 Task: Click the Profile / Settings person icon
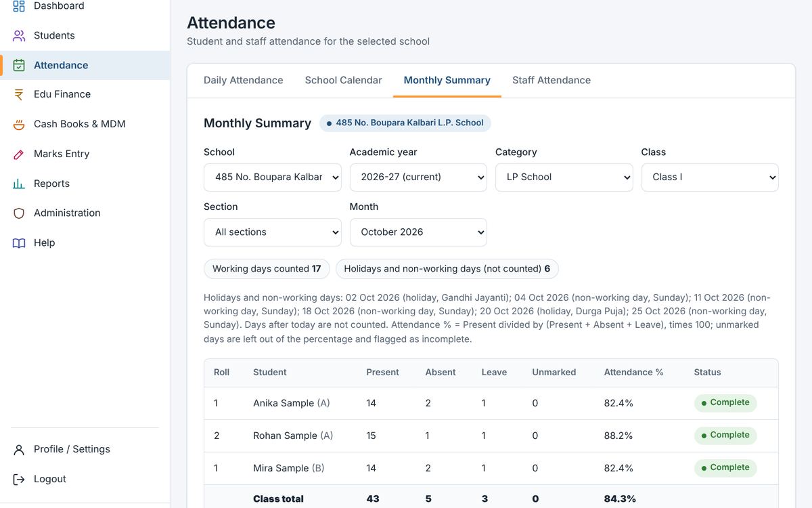click(x=19, y=449)
